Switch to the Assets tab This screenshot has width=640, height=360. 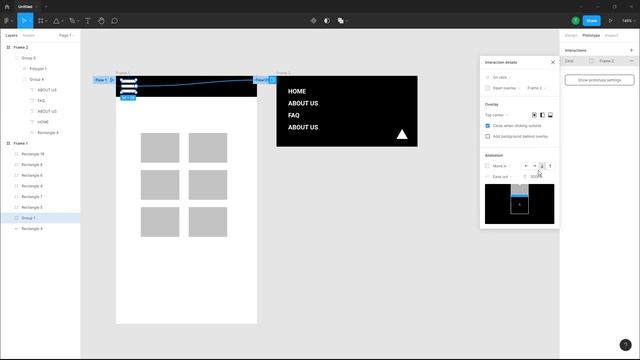(29, 36)
